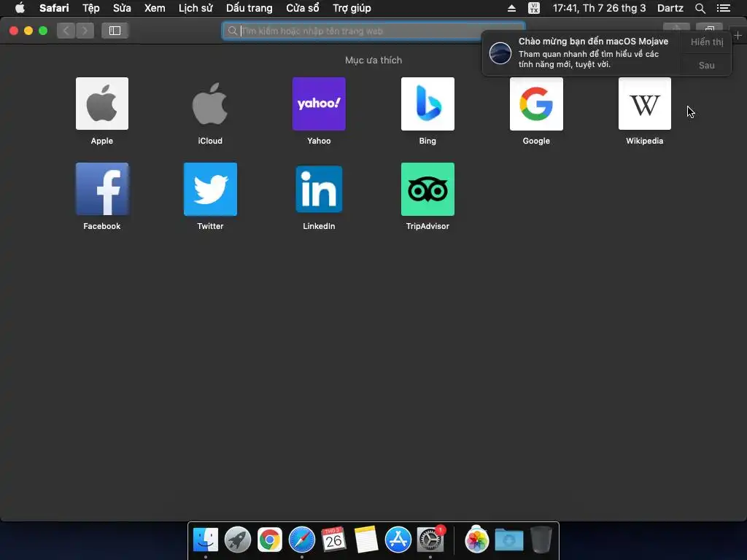Click the eject icon in menu bar
The width and height of the screenshot is (747, 560).
511,8
